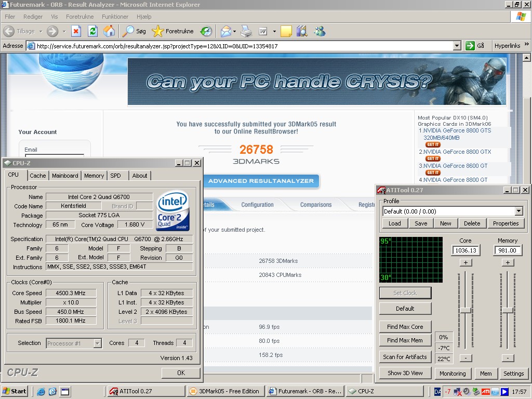
Task: Increase Core clock with plus button
Action: 465,262
